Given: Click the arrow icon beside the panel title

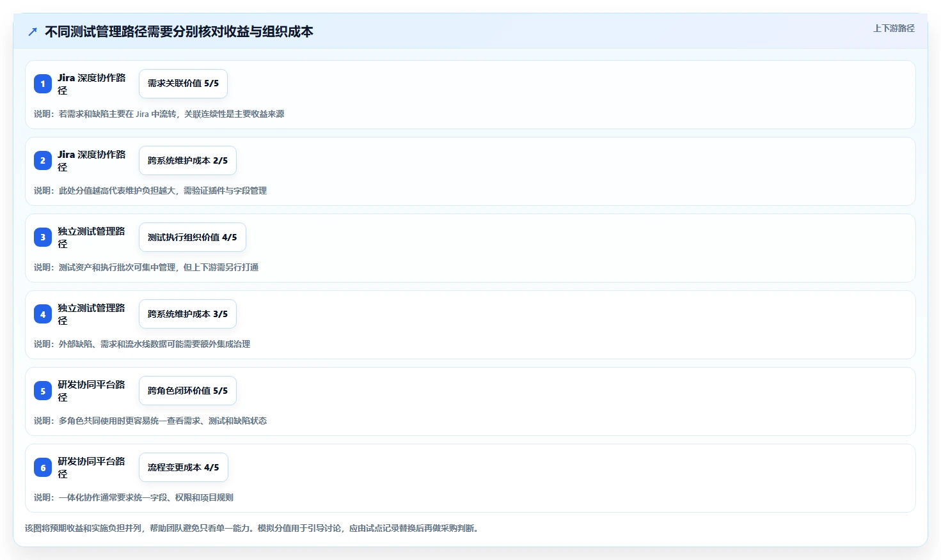Looking at the screenshot, I should tap(33, 32).
